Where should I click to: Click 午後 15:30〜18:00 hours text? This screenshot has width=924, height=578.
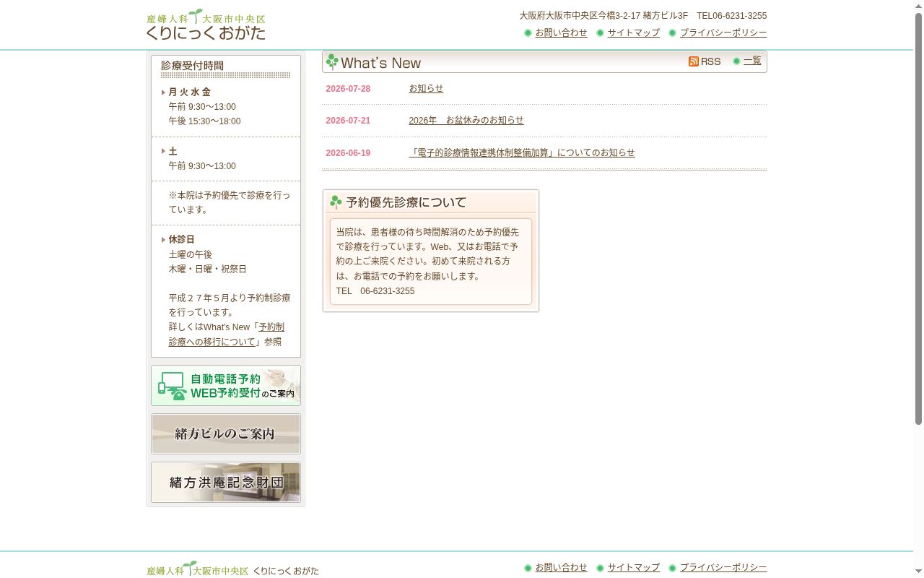pos(205,121)
